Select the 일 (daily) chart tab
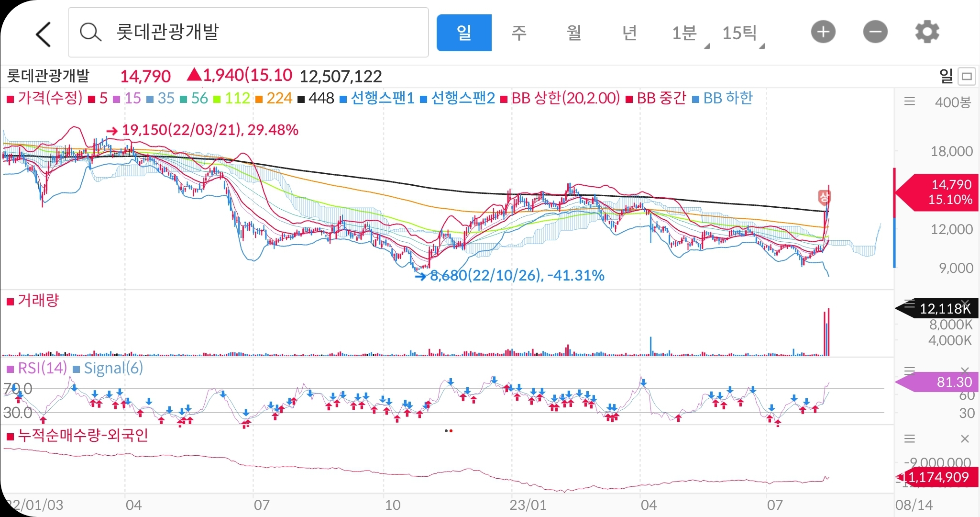Screen dimensions: 980x517 (464, 33)
